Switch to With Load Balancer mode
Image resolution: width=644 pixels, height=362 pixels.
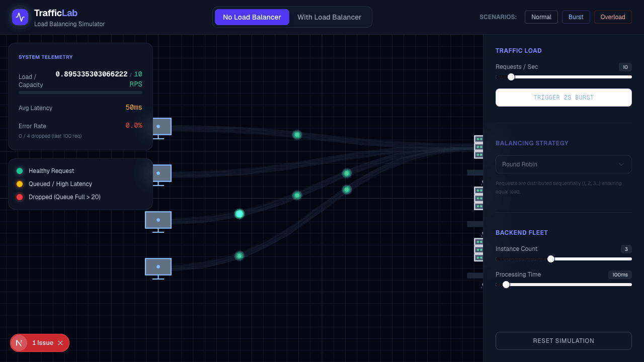click(330, 17)
